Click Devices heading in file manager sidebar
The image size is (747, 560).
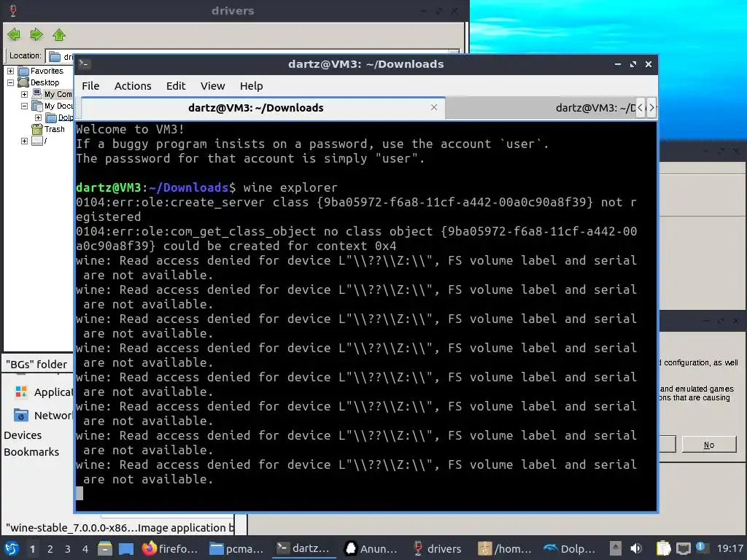click(23, 435)
